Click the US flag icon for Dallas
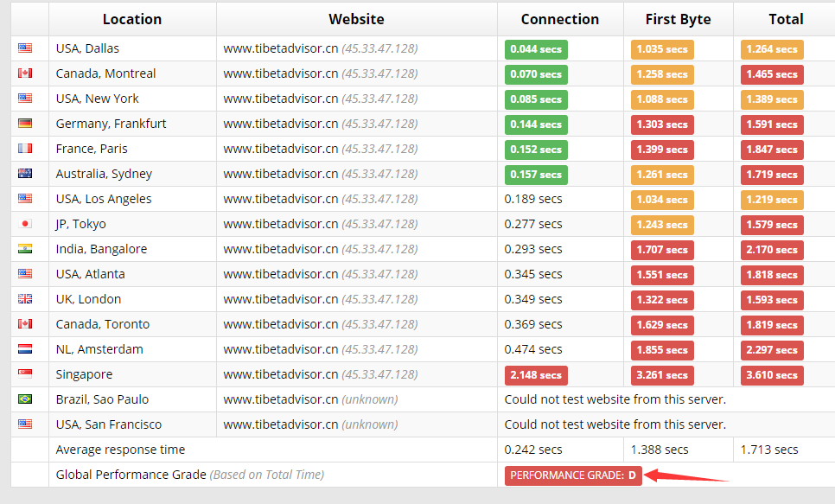The height and width of the screenshot is (504, 835). (25, 48)
